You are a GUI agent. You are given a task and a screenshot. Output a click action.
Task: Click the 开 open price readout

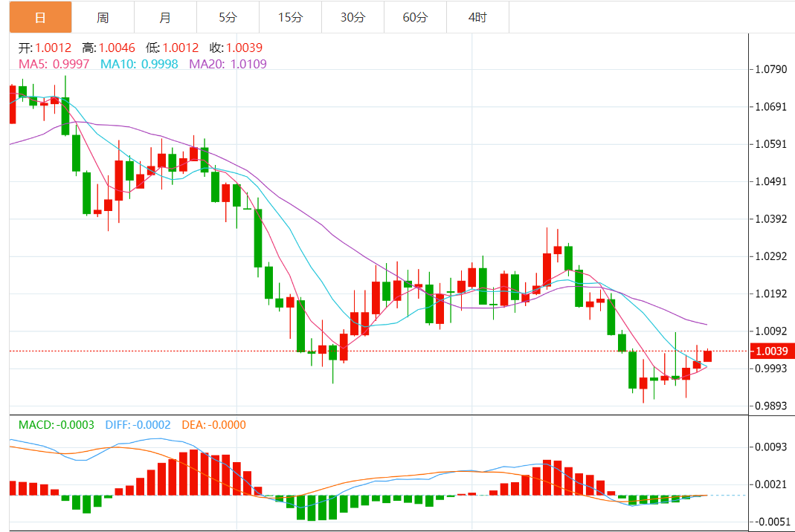(x=45, y=48)
